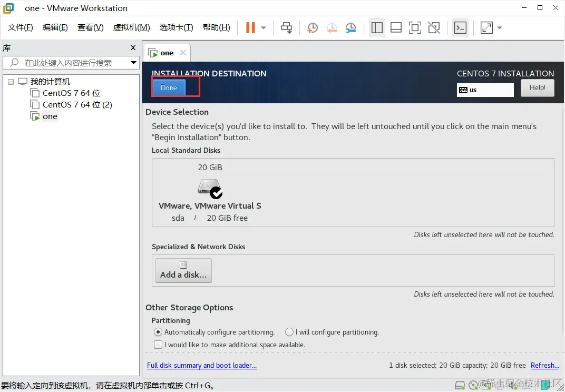565x392 pixels.
Task: Select 我的计算机 in the library tree
Action: [50, 82]
